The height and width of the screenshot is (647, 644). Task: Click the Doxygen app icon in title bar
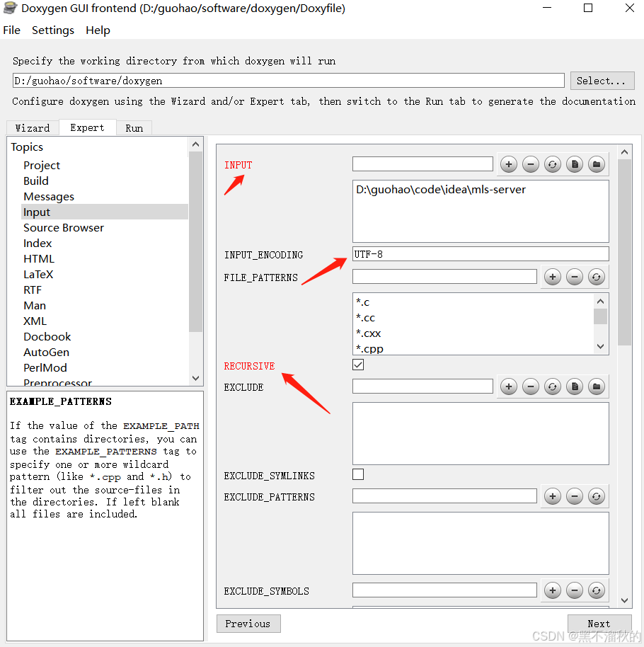(x=10, y=8)
